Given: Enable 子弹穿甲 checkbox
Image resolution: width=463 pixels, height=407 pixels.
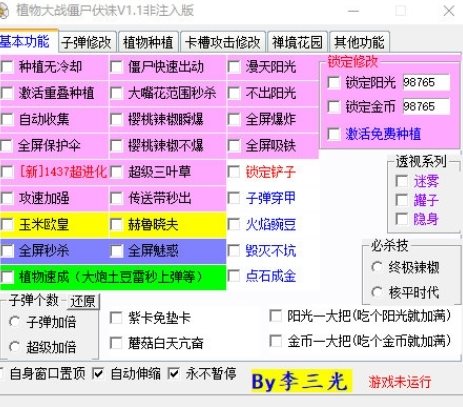Looking at the screenshot, I should tap(234, 198).
